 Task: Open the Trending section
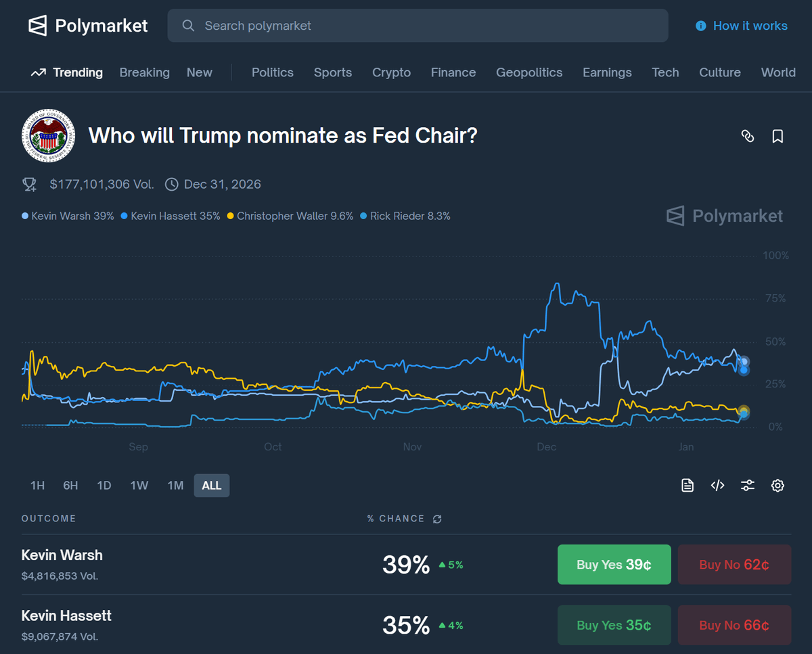tap(67, 72)
